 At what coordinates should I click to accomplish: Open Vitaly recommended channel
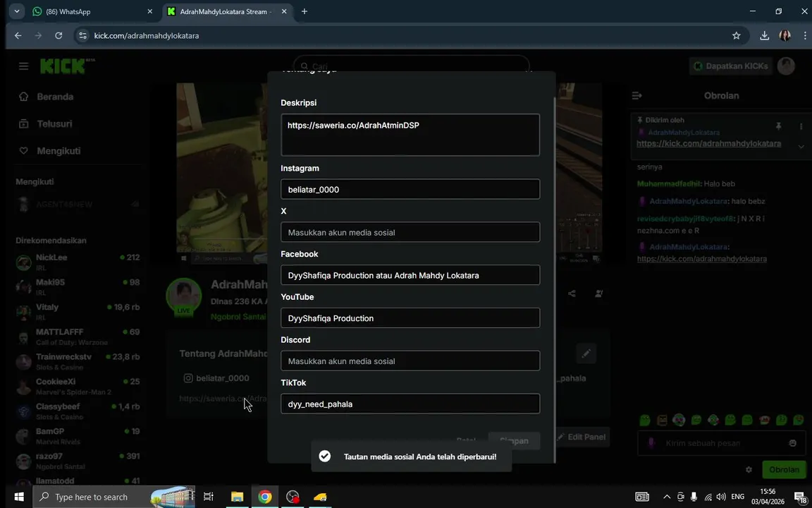point(78,312)
